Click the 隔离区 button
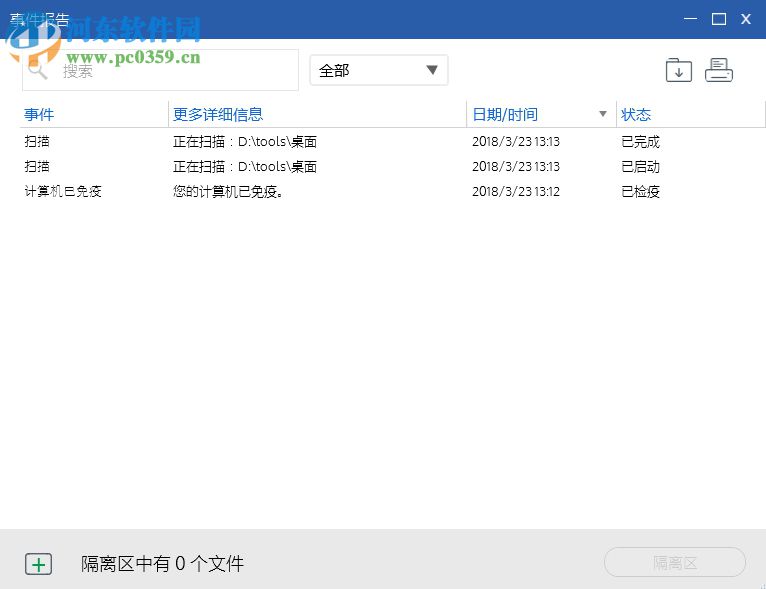The height and width of the screenshot is (589, 766). (675, 563)
